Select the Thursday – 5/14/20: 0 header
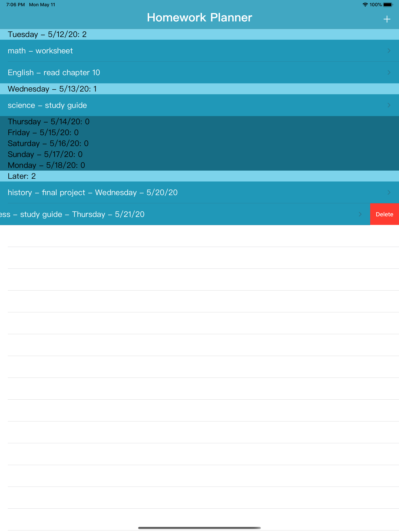Screen dimensions: 399x532 pos(199,122)
